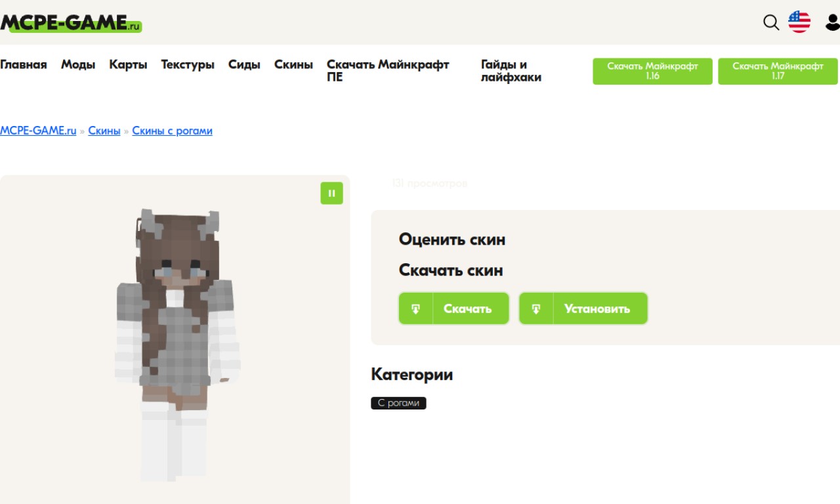Click the Установить skin text label
This screenshot has height=504, width=840.
[597, 308]
